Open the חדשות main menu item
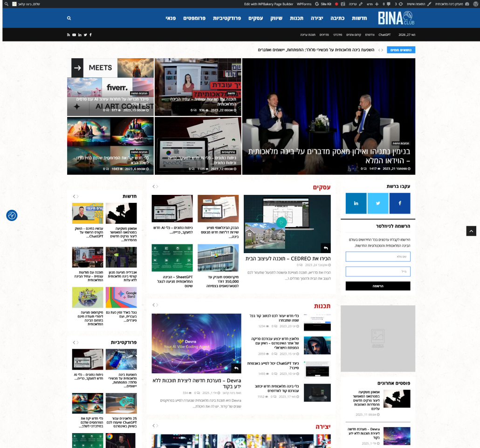This screenshot has width=480, height=448. point(359,18)
